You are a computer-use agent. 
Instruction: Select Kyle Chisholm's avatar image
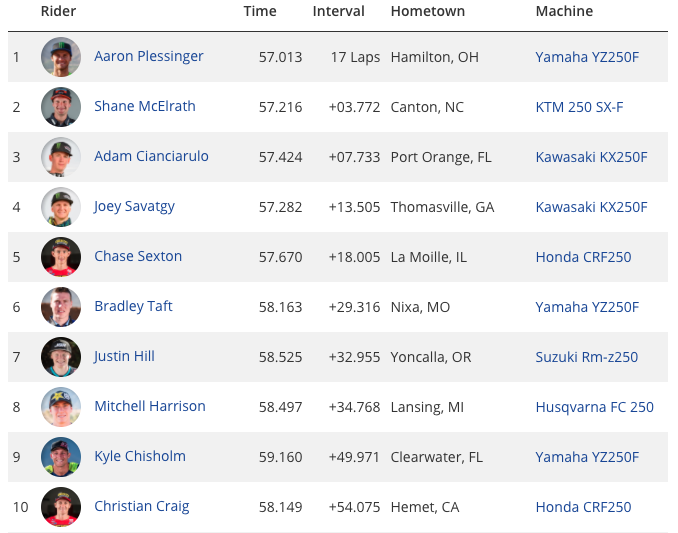click(x=61, y=457)
